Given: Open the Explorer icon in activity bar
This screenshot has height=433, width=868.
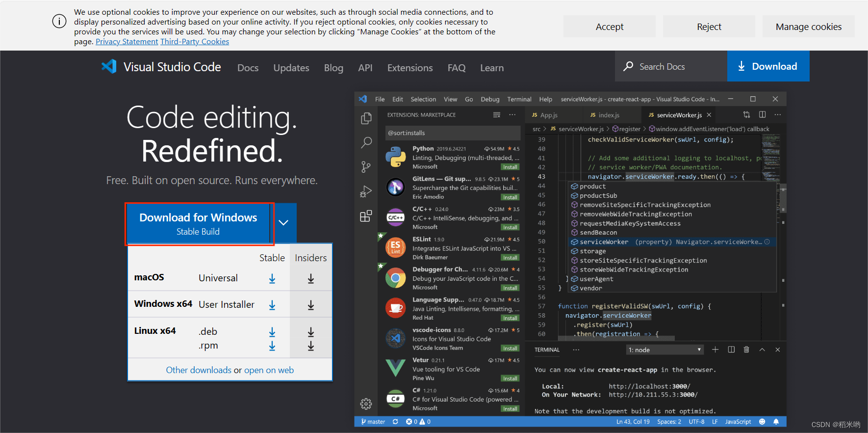Looking at the screenshot, I should click(x=366, y=118).
